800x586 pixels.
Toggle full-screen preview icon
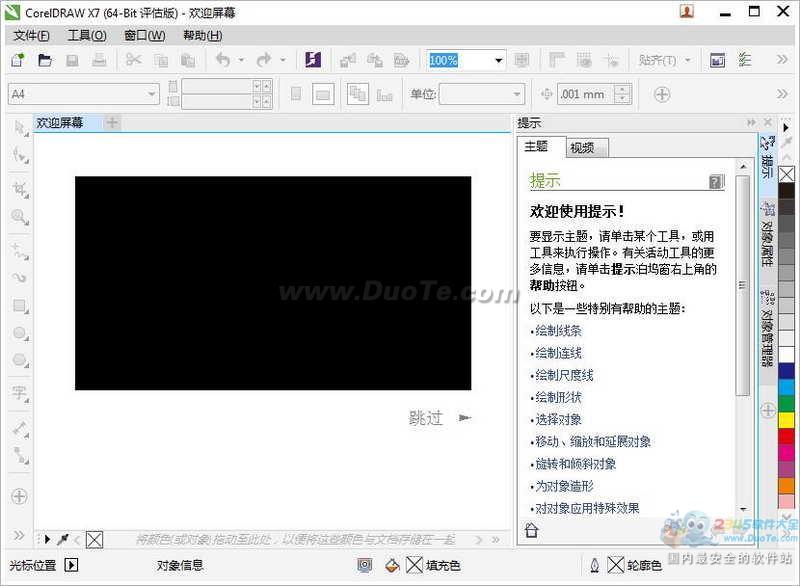521,61
